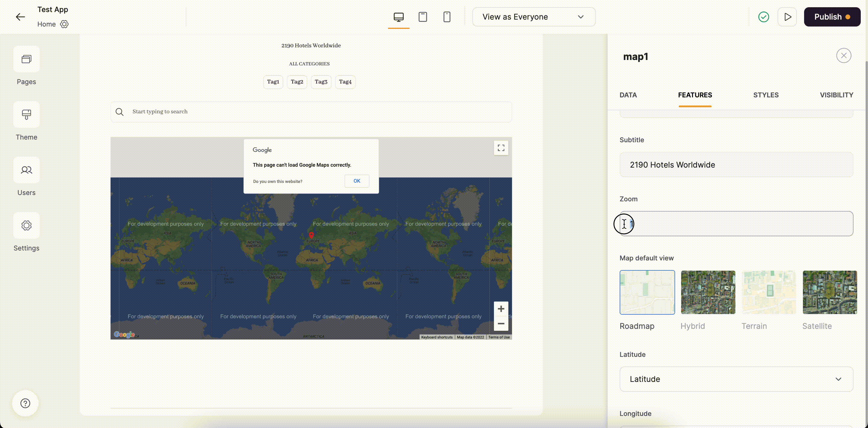This screenshot has height=428, width=868.
Task: Click the help question mark icon
Action: point(25,403)
